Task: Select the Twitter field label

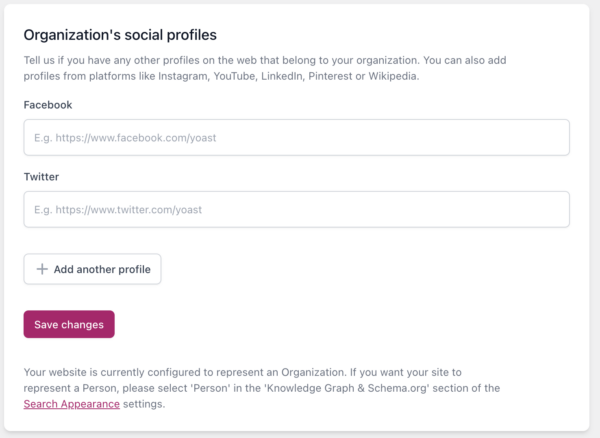Action: point(41,177)
